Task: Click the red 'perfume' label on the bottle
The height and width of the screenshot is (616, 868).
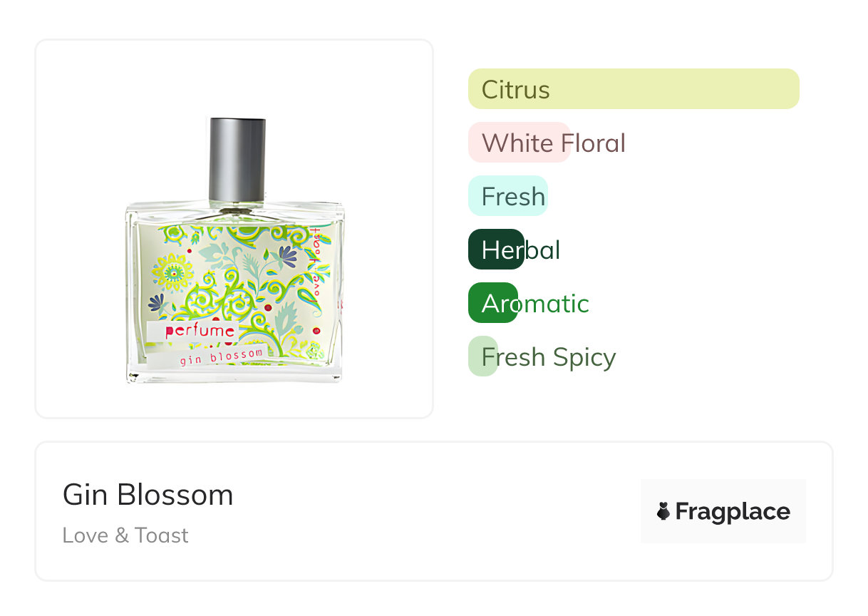Action: pos(200,331)
